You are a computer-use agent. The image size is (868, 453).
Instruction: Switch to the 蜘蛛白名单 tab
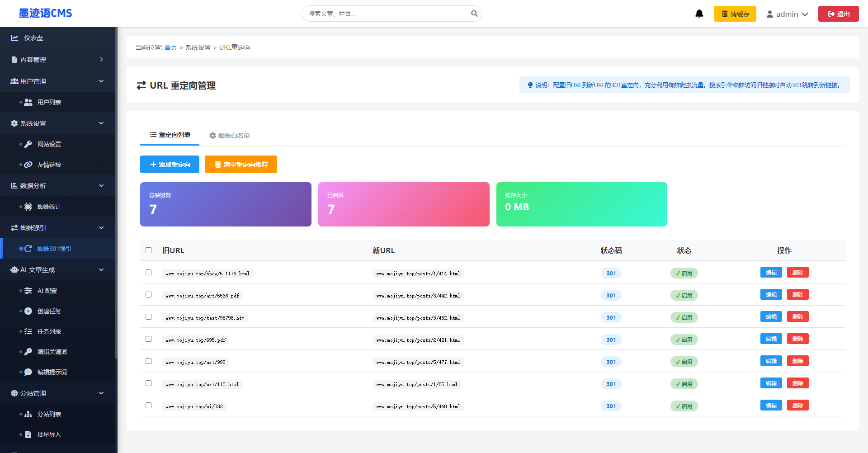[x=230, y=136]
